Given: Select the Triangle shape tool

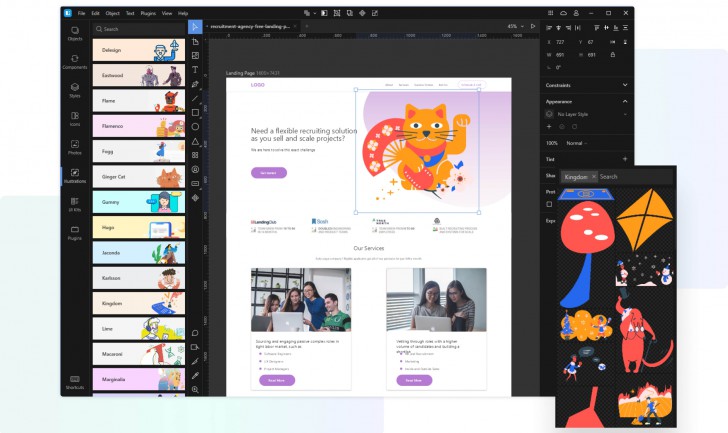Looking at the screenshot, I should tap(195, 141).
